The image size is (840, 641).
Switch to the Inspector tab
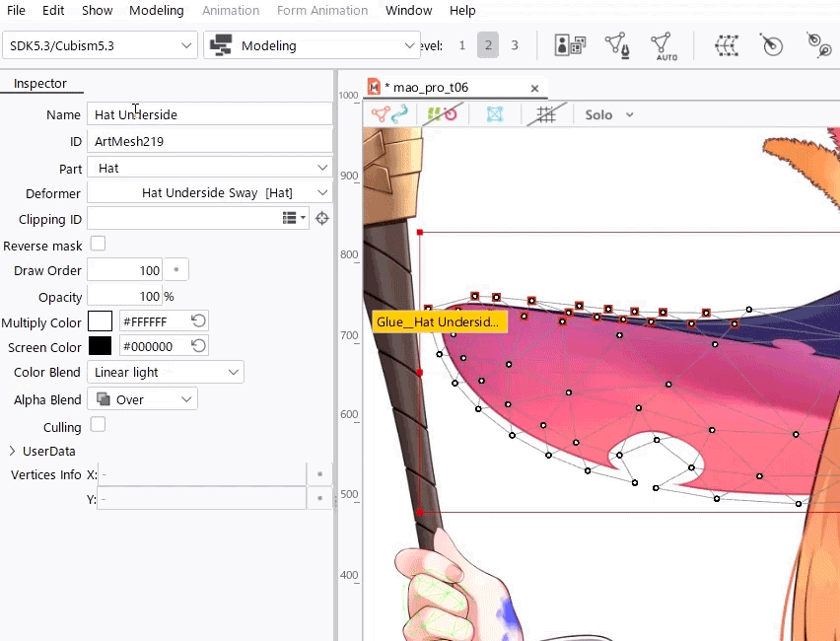[40, 83]
